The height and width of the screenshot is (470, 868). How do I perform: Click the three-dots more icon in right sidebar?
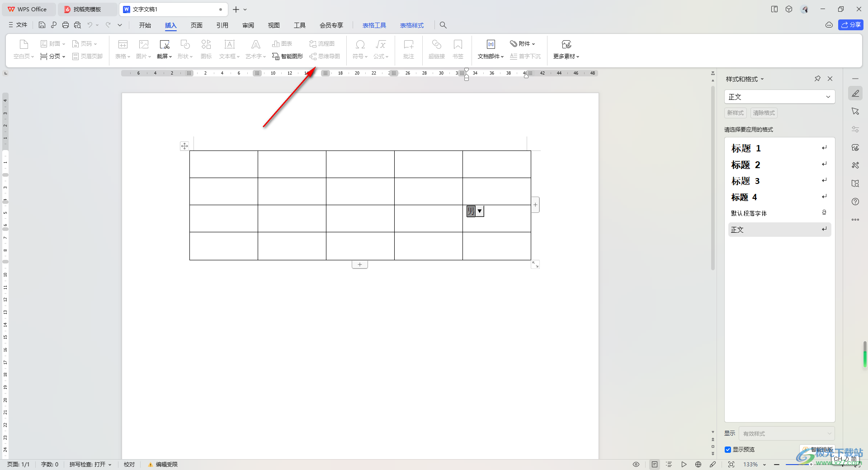point(855,220)
